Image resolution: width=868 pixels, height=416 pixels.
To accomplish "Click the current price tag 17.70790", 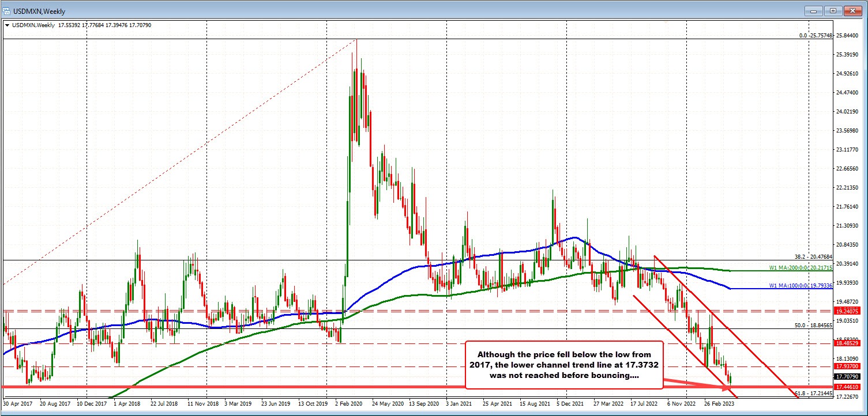I will coord(848,377).
